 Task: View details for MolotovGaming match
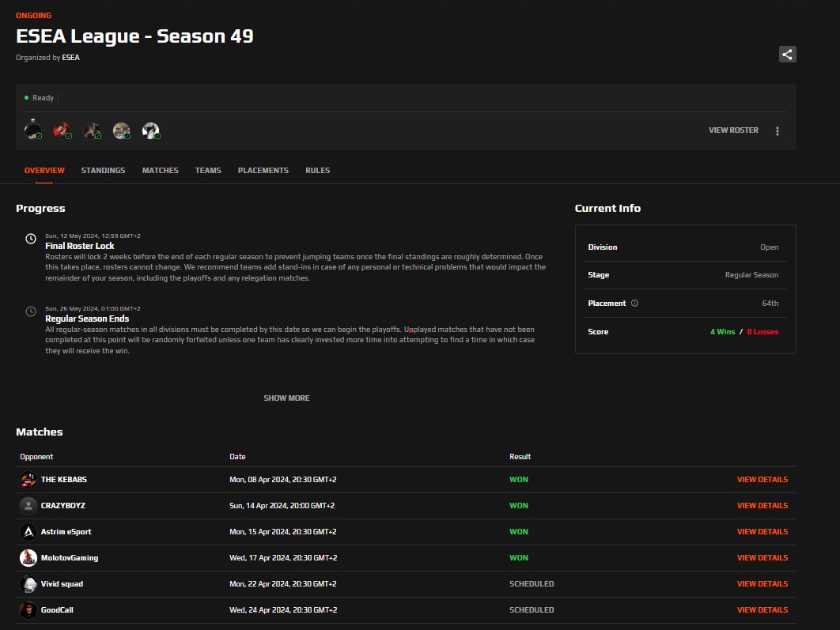[x=762, y=558]
